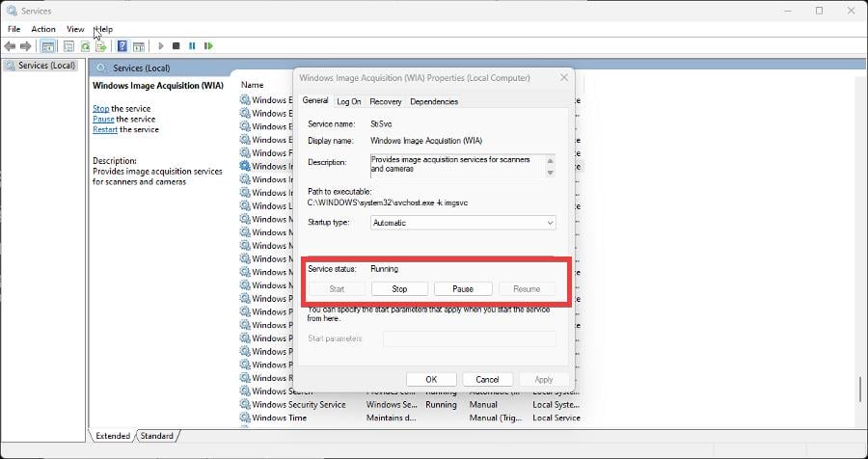Image resolution: width=868 pixels, height=459 pixels.
Task: Click the greyed Resume button
Action: pos(527,289)
